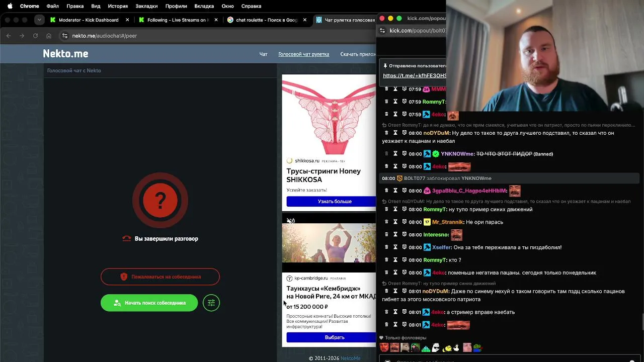Unmute the video advertisement
The width and height of the screenshot is (644, 362).
point(291,221)
